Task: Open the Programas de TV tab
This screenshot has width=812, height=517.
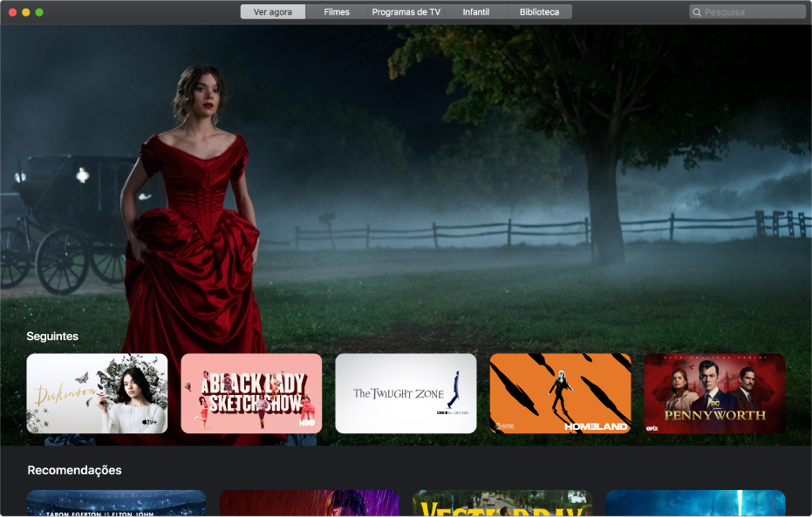Action: pyautogui.click(x=406, y=12)
